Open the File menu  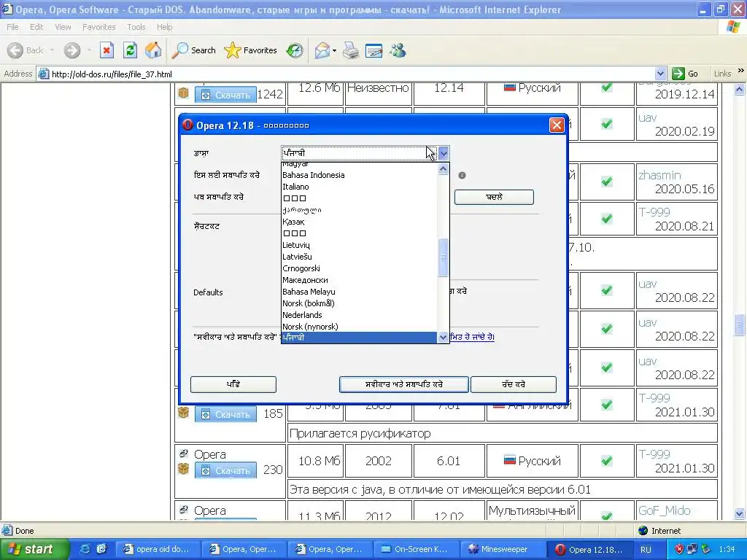click(12, 27)
